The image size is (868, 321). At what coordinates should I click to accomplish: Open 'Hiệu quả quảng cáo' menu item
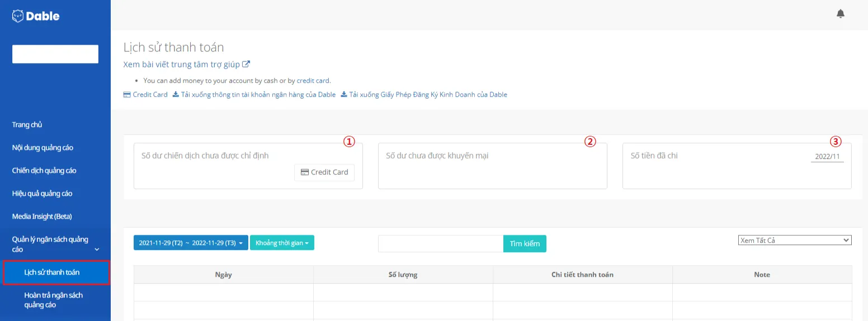(x=42, y=193)
